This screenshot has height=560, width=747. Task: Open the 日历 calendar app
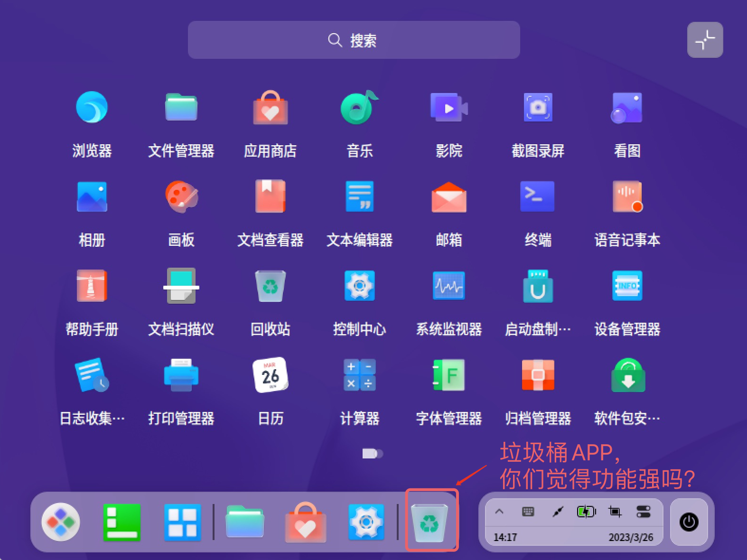pos(270,375)
